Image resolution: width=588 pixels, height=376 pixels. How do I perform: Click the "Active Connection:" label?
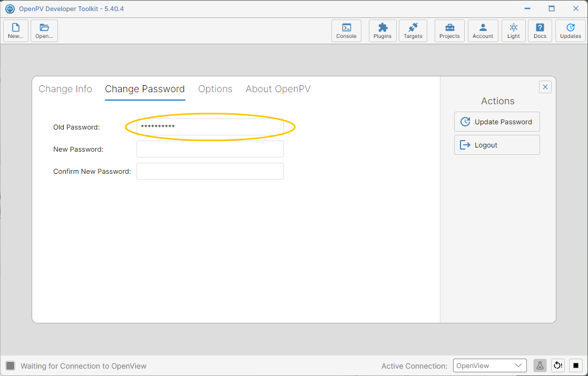[x=414, y=366]
